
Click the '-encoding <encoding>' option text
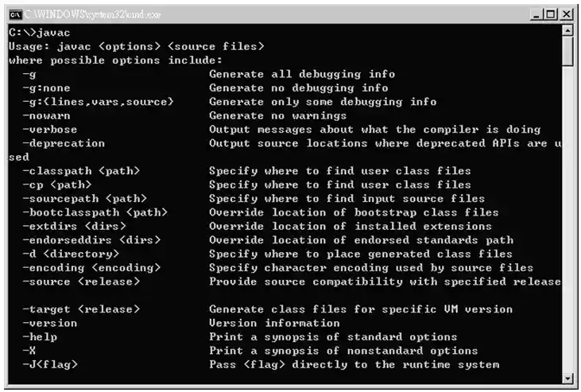(87, 267)
